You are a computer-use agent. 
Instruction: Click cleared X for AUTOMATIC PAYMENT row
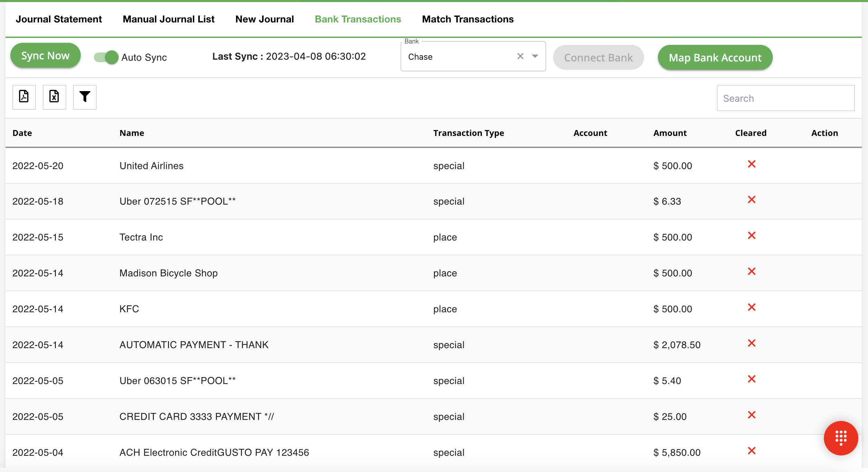751,343
